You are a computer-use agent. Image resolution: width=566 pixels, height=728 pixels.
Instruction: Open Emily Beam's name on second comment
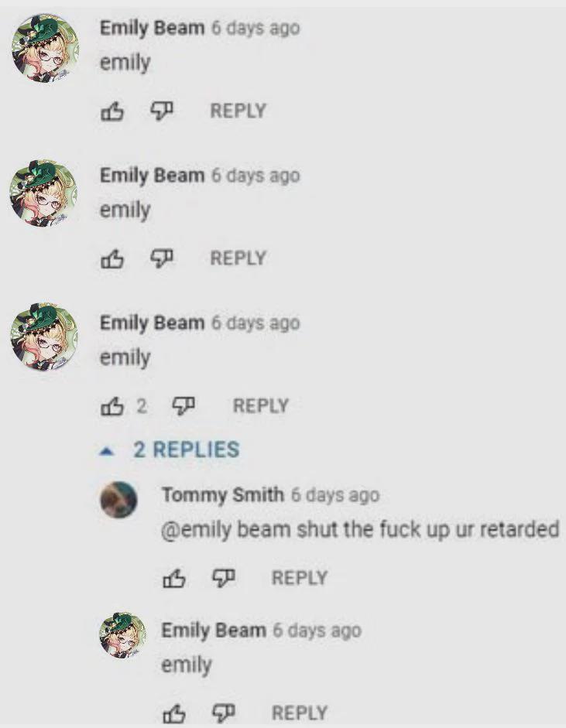pos(152,176)
